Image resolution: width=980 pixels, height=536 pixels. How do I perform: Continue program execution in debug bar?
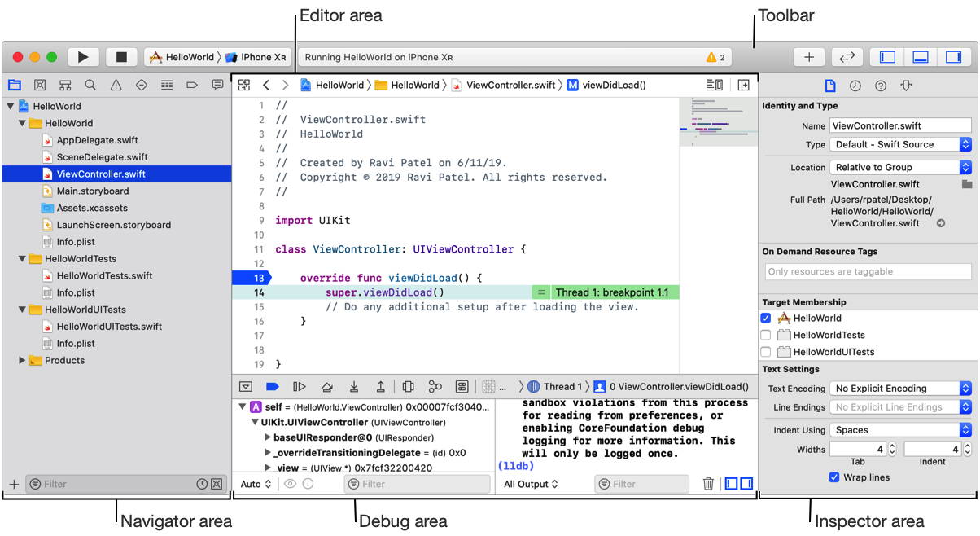[300, 387]
